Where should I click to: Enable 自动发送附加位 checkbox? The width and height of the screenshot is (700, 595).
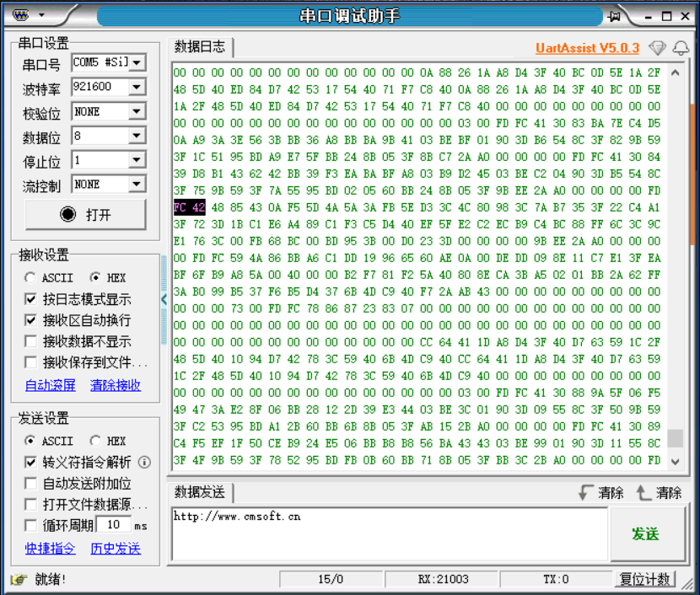(x=31, y=484)
